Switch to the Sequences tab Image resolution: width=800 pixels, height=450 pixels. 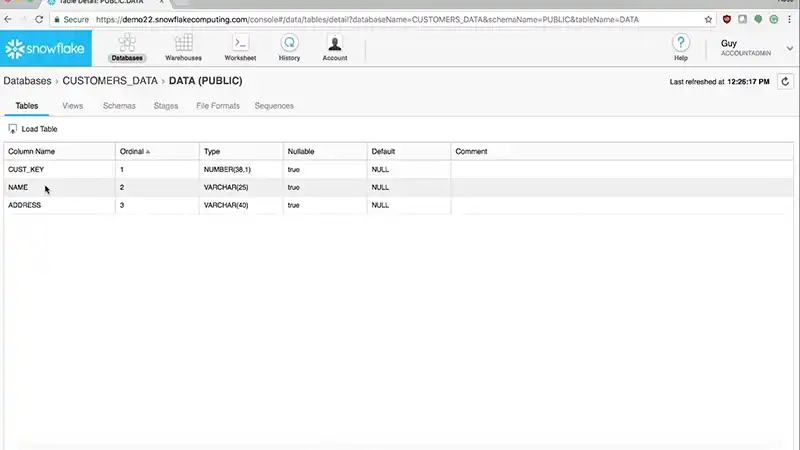[x=274, y=106]
